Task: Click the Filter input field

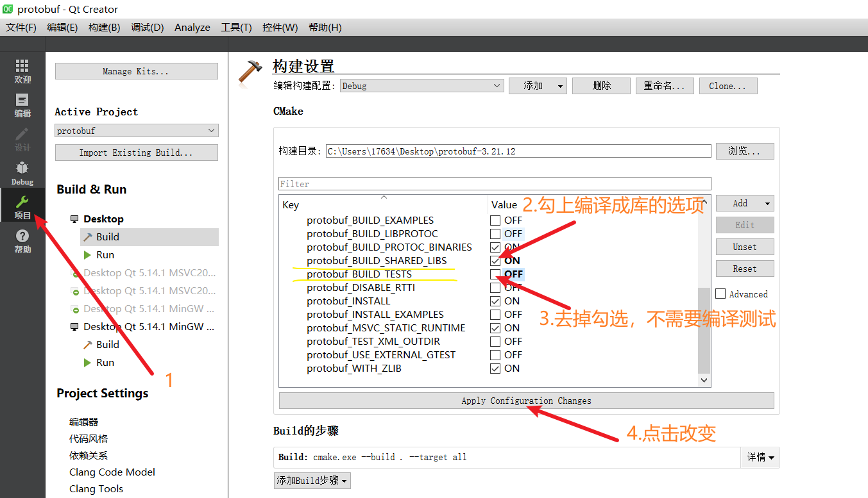Action: tap(495, 184)
